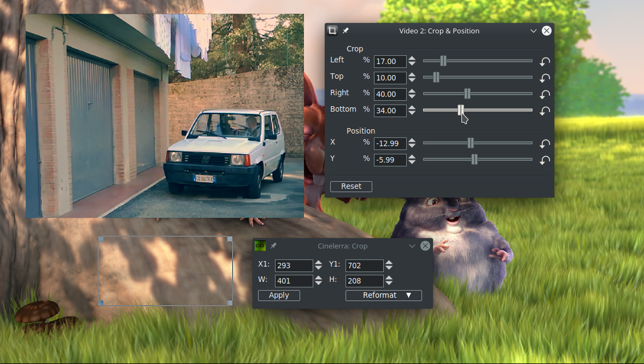Click the green GG icon in Cinelerra Crop window
The image size is (644, 364).
pyautogui.click(x=260, y=246)
